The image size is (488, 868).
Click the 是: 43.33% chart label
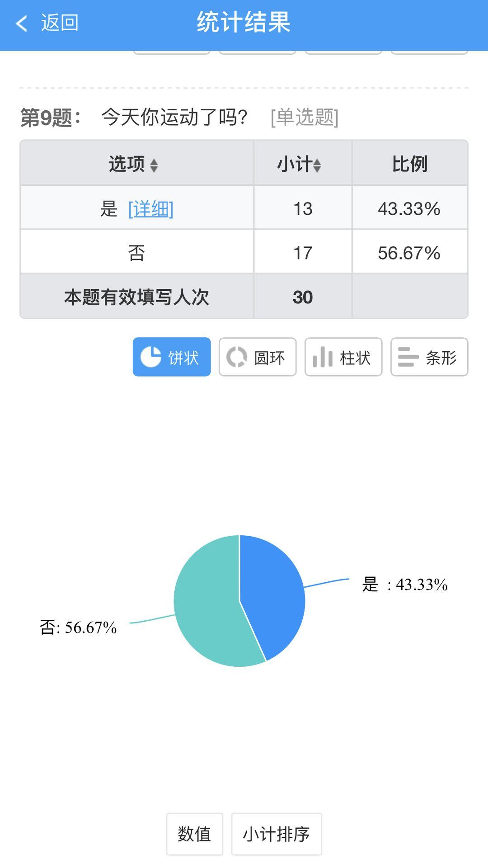pos(405,585)
